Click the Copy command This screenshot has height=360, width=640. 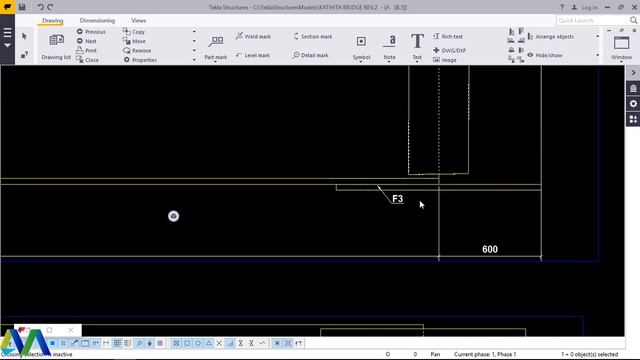134,32
